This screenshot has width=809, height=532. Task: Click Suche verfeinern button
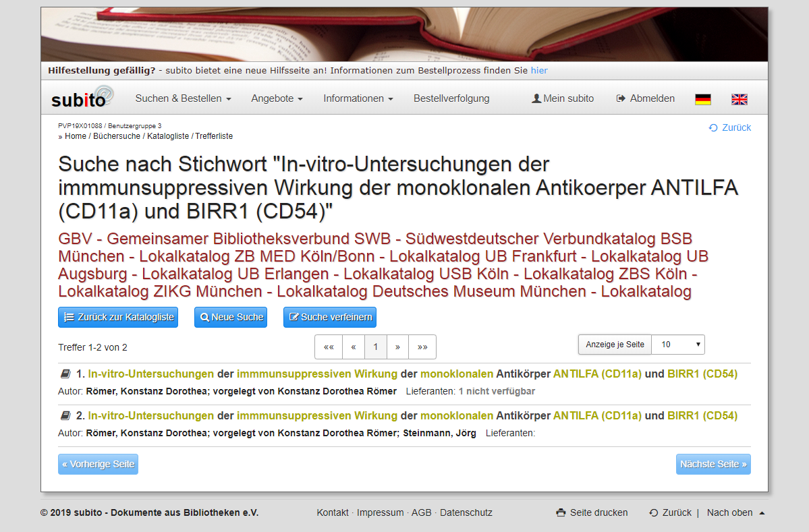pyautogui.click(x=330, y=317)
